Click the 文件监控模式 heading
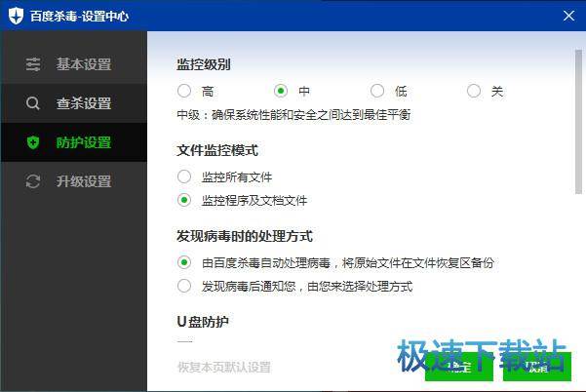This screenshot has height=392, width=586. [x=217, y=150]
